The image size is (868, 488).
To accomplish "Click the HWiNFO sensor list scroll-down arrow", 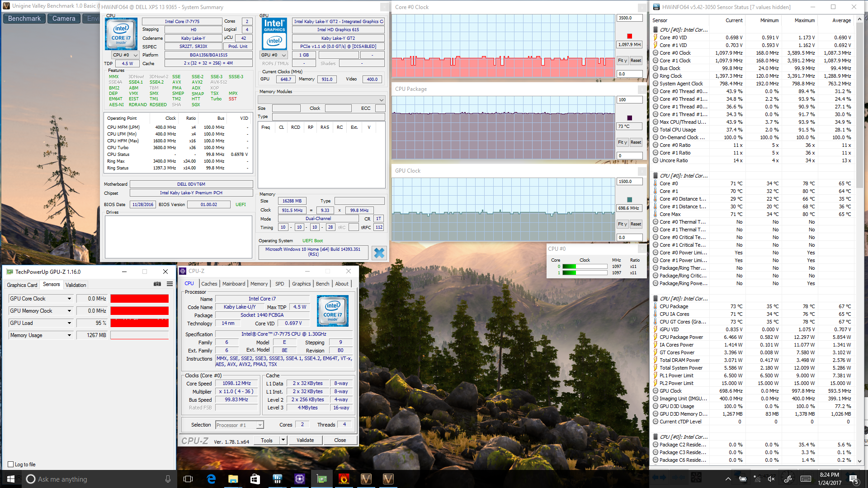I will [860, 461].
